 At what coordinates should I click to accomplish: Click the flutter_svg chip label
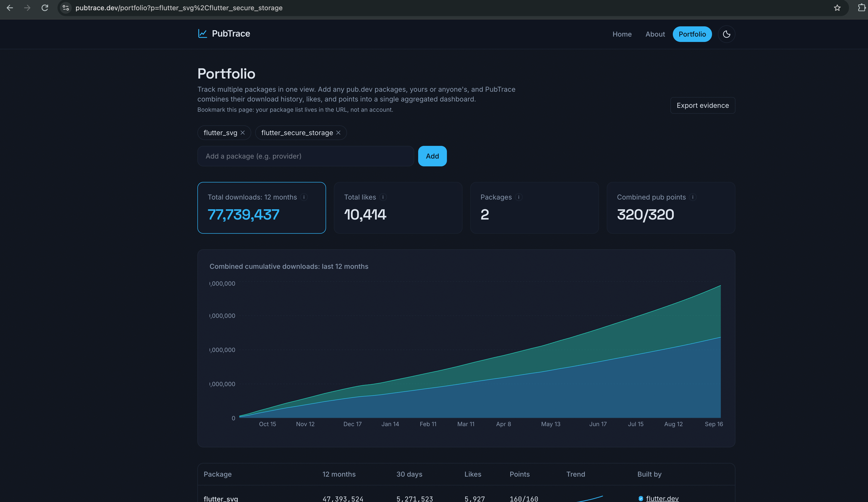tap(220, 133)
